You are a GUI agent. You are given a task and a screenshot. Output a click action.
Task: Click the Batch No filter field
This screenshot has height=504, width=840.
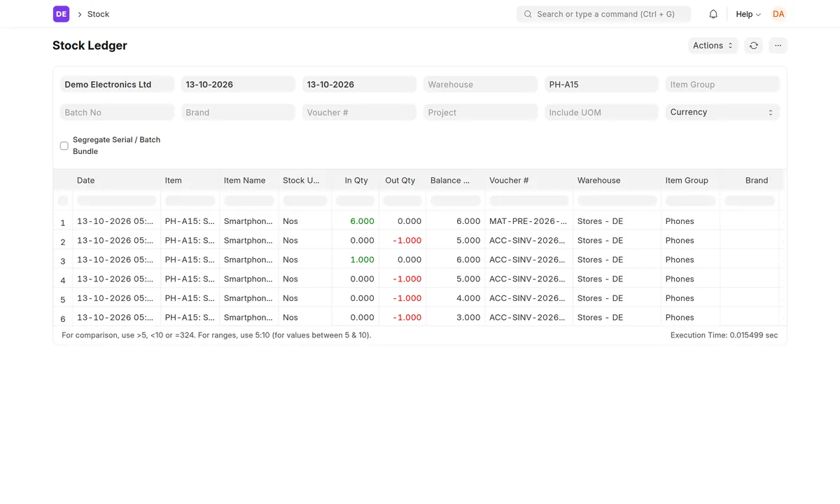(117, 112)
